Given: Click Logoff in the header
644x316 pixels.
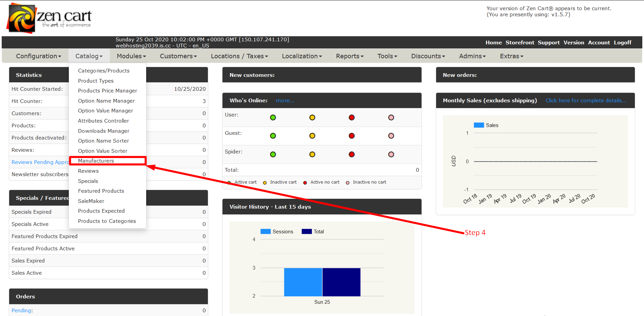Looking at the screenshot, I should tap(622, 43).
